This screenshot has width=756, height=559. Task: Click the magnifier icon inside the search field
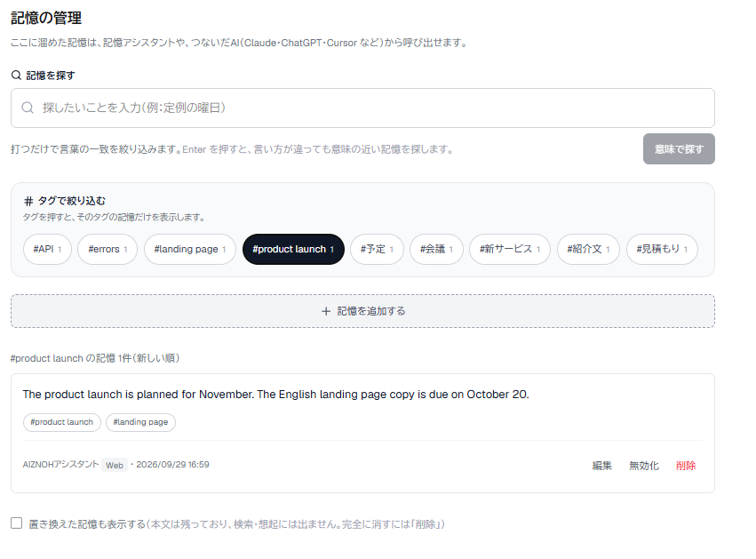(x=28, y=108)
